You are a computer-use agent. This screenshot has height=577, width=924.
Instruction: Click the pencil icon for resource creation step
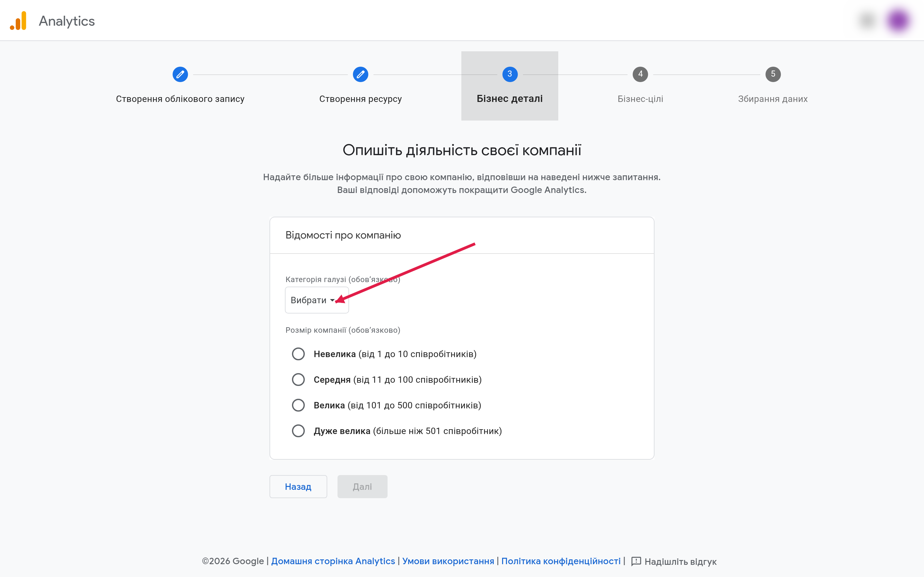click(x=360, y=74)
